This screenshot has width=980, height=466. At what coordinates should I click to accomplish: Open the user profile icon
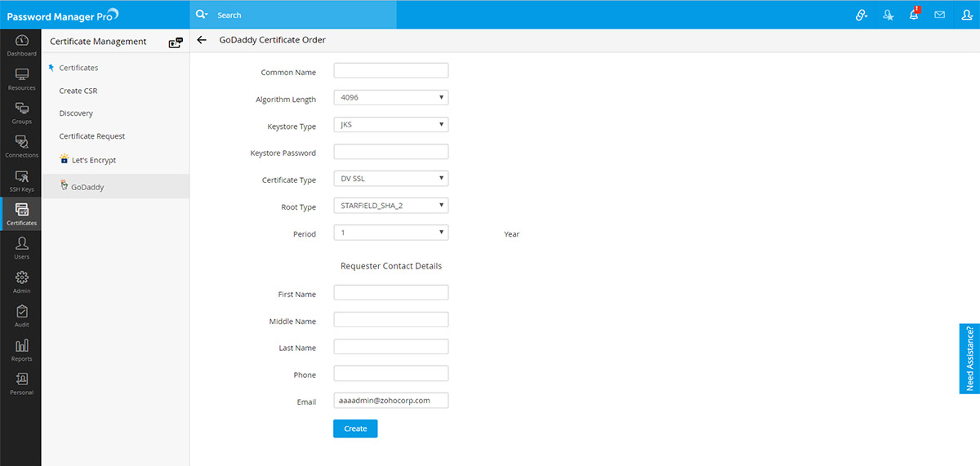click(967, 15)
